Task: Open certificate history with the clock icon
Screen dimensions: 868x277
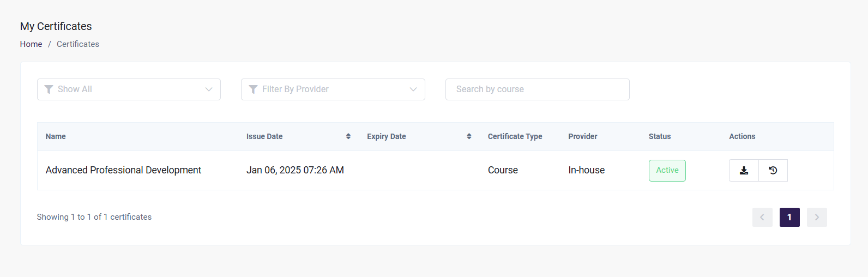Action: (773, 170)
